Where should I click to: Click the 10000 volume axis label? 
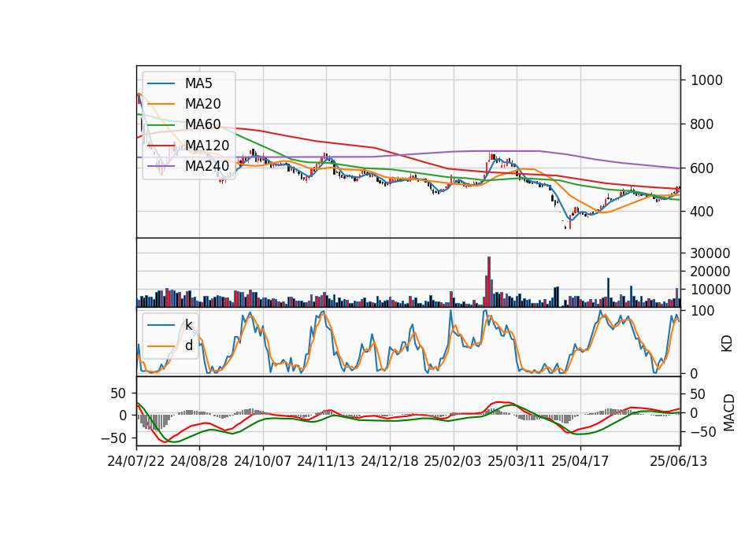click(x=710, y=290)
